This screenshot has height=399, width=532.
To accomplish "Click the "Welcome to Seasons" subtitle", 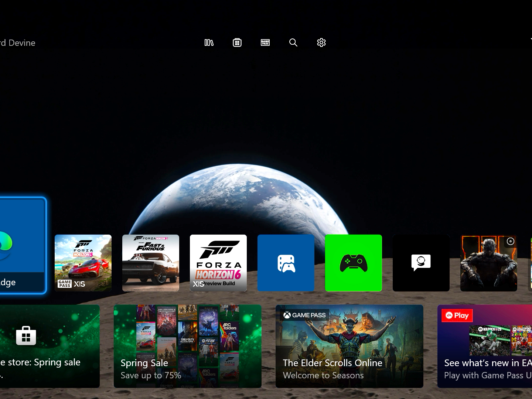I will coord(323,375).
